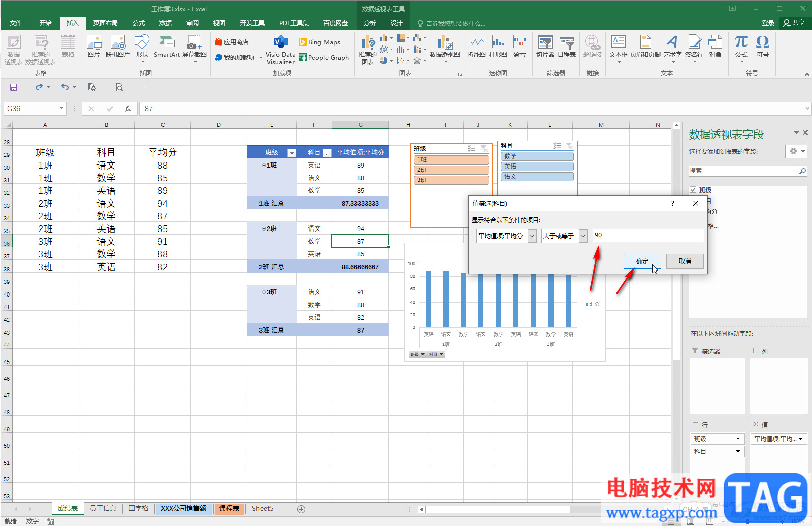The width and height of the screenshot is (812, 526).
Task: Open Recommended Charts
Action: coord(368,50)
